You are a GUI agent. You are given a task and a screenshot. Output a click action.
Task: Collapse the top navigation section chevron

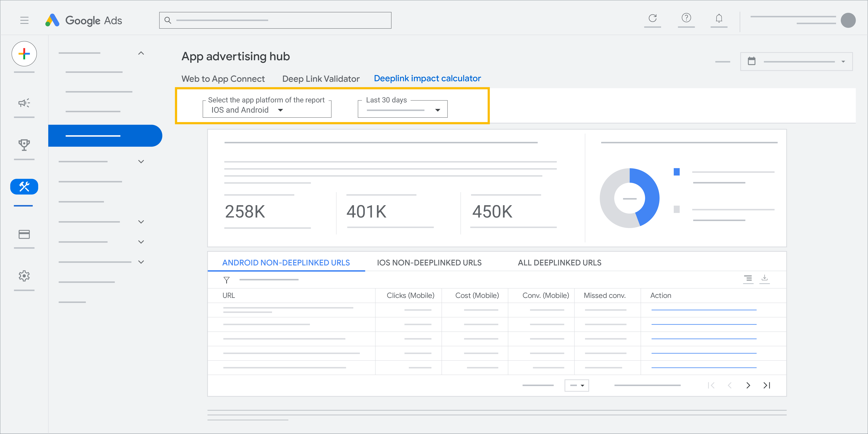click(x=141, y=53)
